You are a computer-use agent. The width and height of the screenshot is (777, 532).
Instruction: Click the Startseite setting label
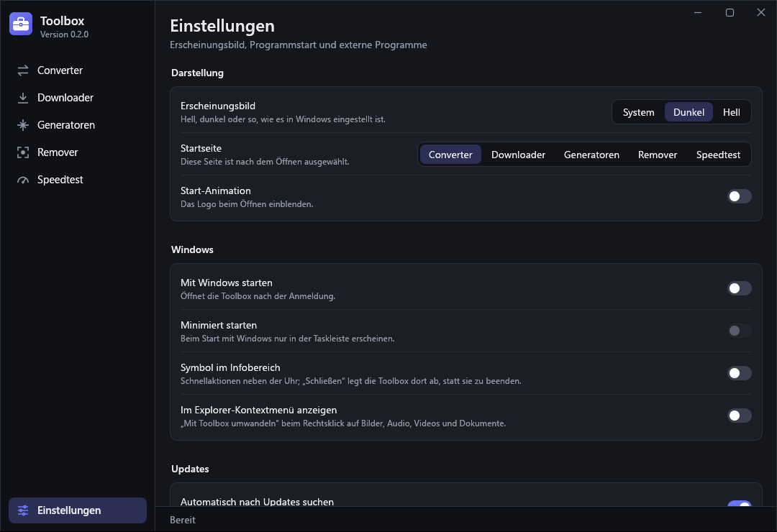click(201, 148)
